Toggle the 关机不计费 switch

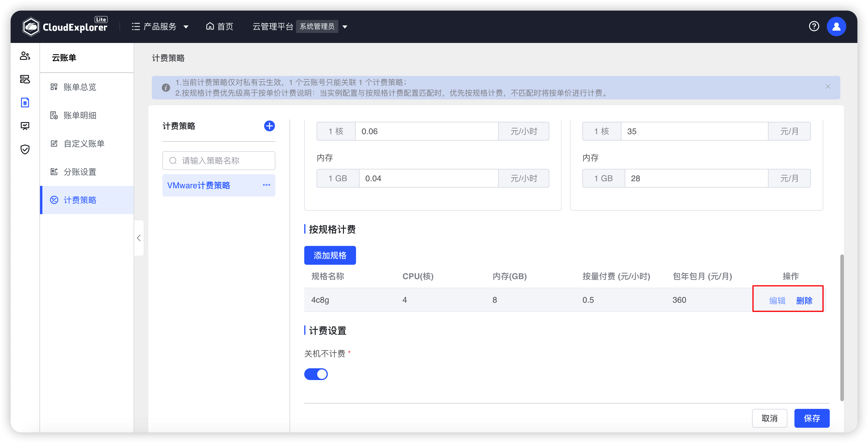[x=316, y=374]
